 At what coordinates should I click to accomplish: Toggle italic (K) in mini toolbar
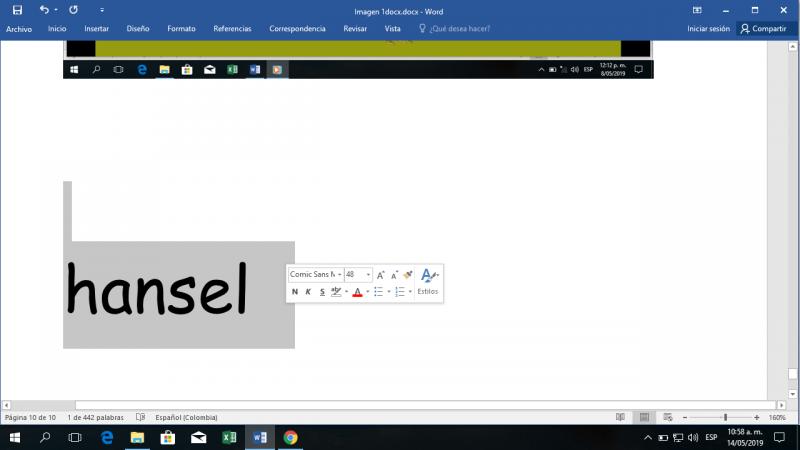pyautogui.click(x=308, y=292)
